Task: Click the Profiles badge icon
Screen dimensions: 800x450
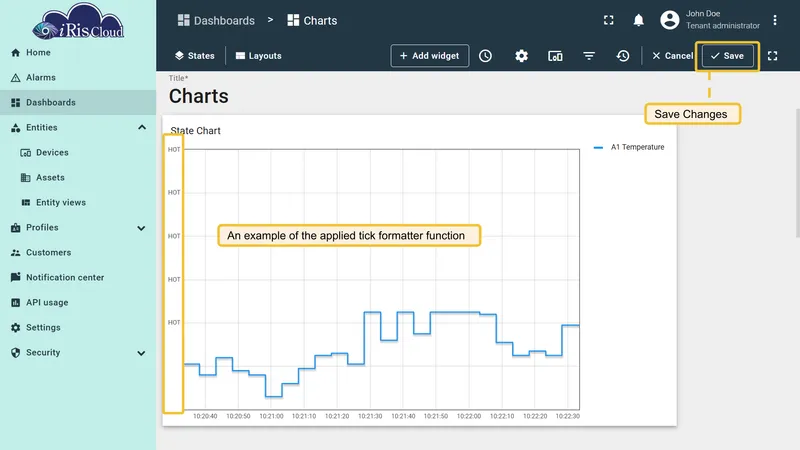Action: click(x=15, y=228)
